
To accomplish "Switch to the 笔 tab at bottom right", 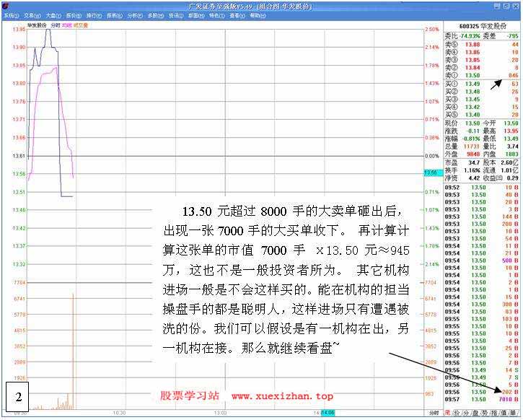I will tap(448, 413).
